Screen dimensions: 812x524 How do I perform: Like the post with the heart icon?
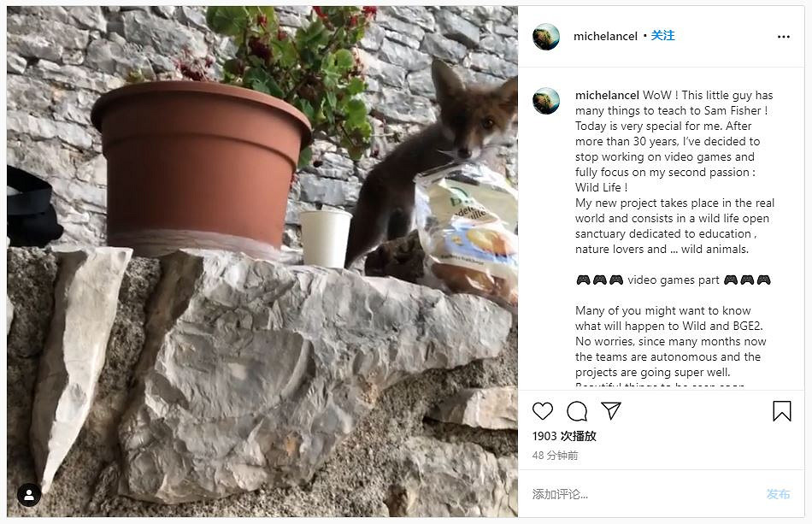pyautogui.click(x=543, y=411)
